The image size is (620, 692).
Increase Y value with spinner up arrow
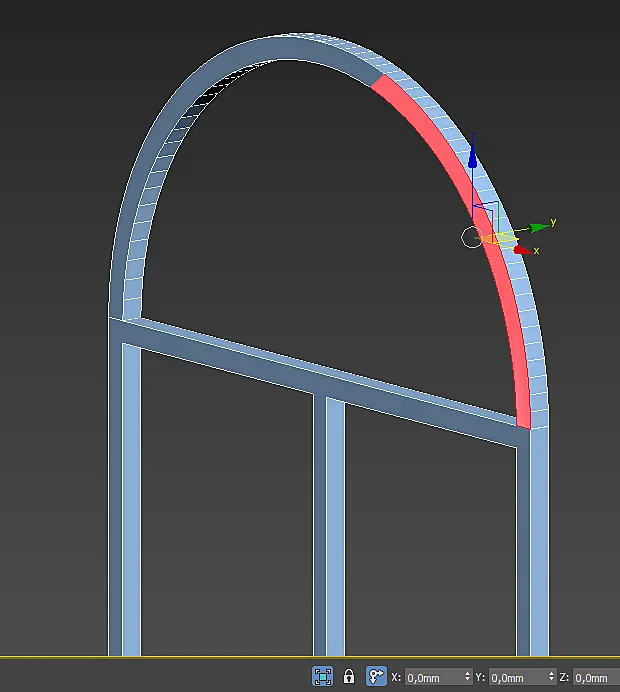(552, 673)
